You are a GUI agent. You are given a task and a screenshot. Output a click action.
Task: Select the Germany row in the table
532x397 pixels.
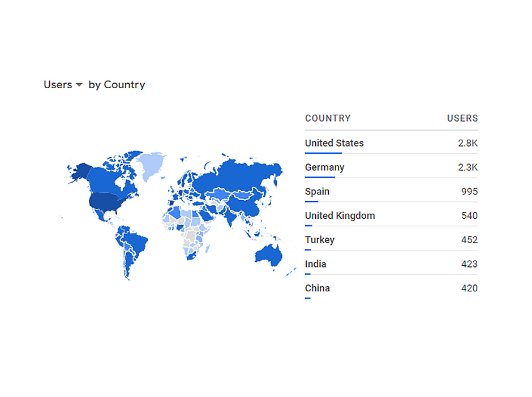(x=391, y=167)
